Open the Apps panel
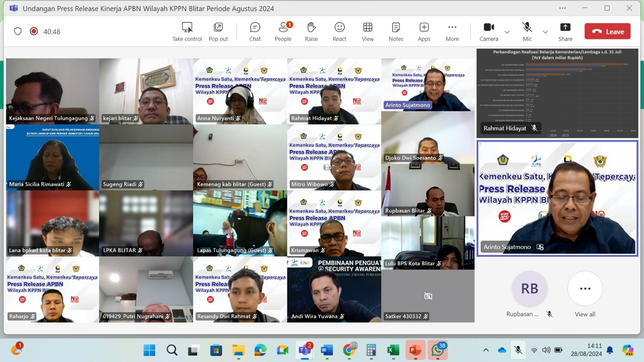Image resolution: width=644 pixels, height=362 pixels. (x=424, y=31)
